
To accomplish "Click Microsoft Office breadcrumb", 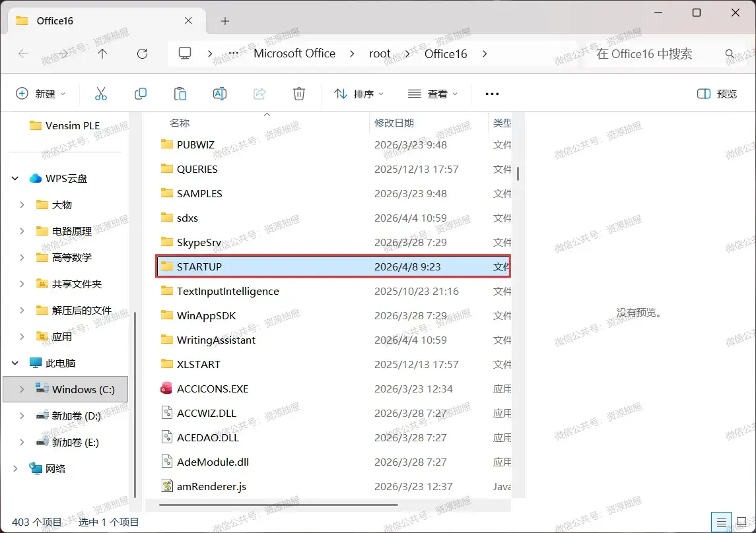I will pyautogui.click(x=294, y=53).
